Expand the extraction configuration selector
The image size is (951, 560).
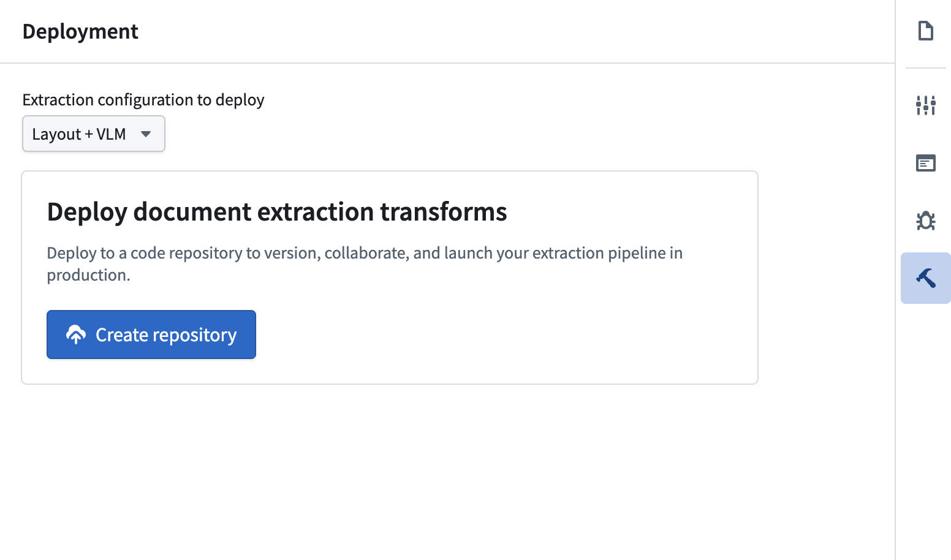tap(93, 134)
